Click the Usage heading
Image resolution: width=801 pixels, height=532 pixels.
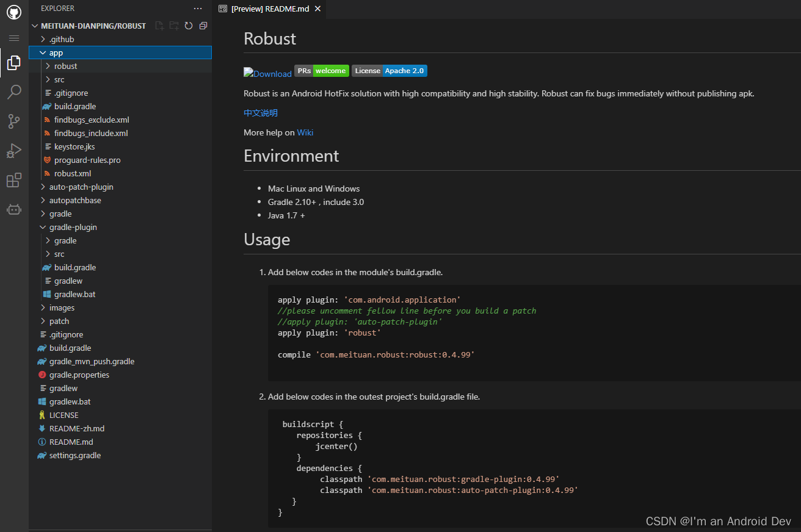tap(267, 240)
